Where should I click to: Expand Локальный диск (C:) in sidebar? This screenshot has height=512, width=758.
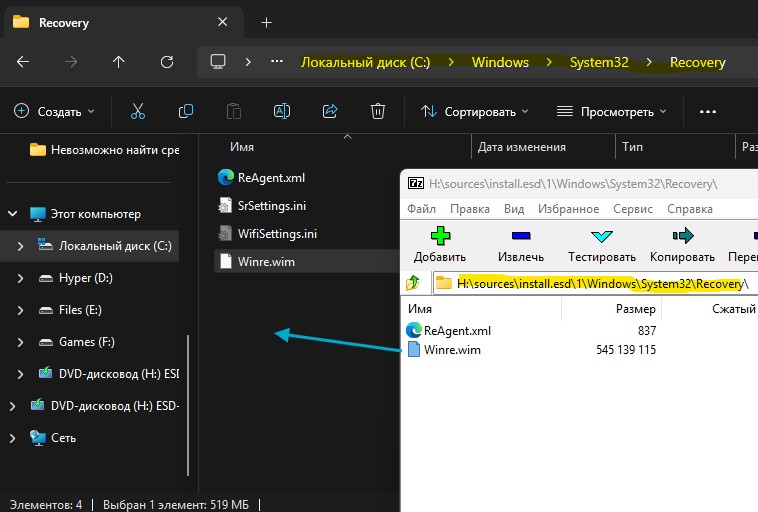click(x=20, y=246)
